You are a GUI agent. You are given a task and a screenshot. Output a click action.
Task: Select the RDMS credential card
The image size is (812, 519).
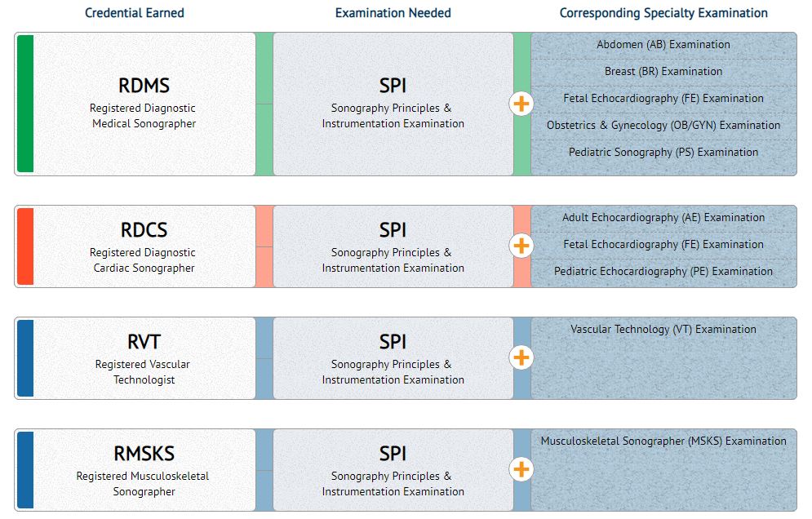click(144, 104)
